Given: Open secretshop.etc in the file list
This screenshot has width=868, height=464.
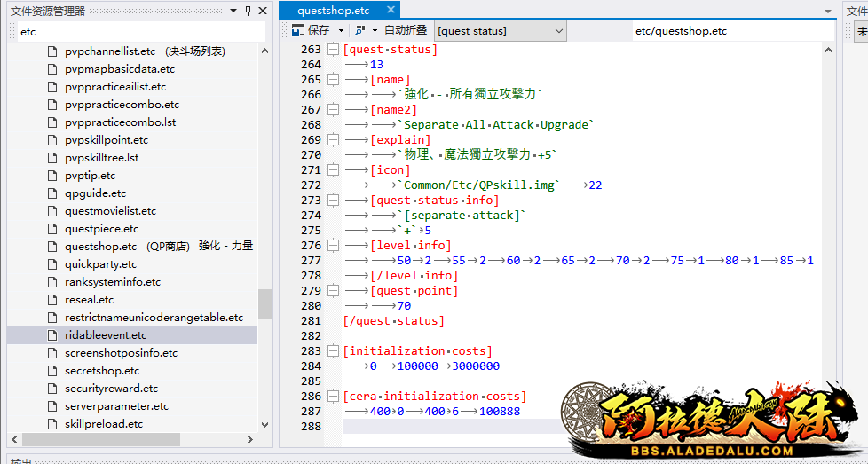Looking at the screenshot, I should coord(102,371).
